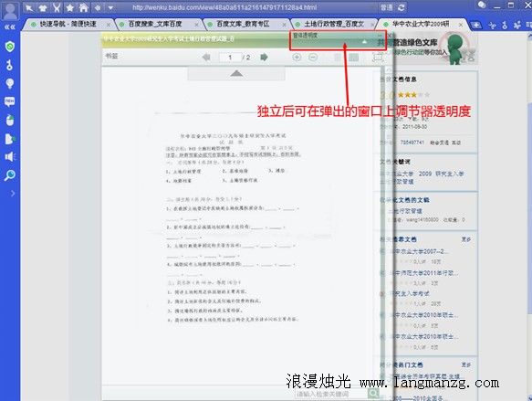Select the cursor arrow tool in the browser toolbar

point(29,7)
